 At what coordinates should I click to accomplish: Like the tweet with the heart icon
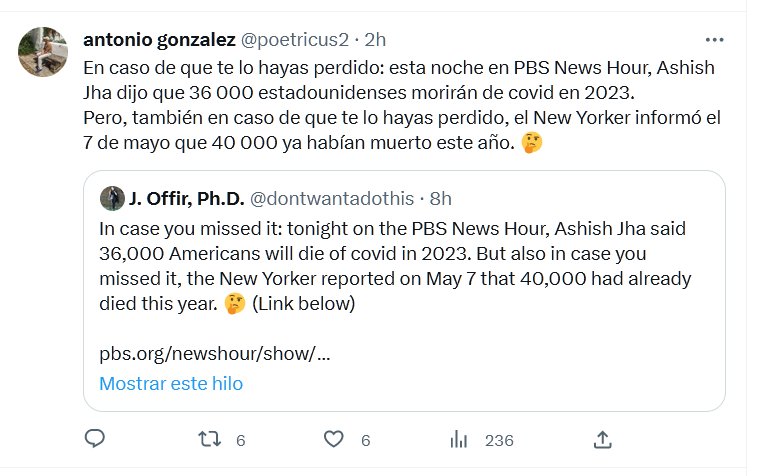point(334,439)
